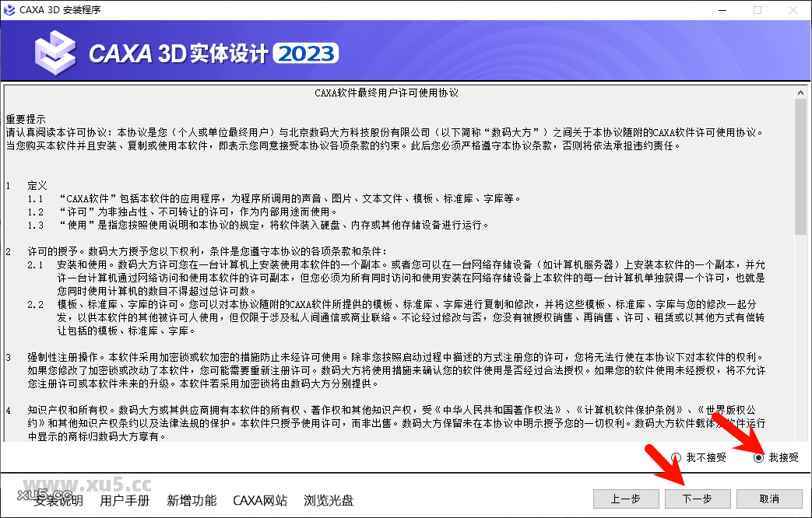Open the 浏览光盘 browse disc link
Screen dimensions: 812x518
coord(329,501)
